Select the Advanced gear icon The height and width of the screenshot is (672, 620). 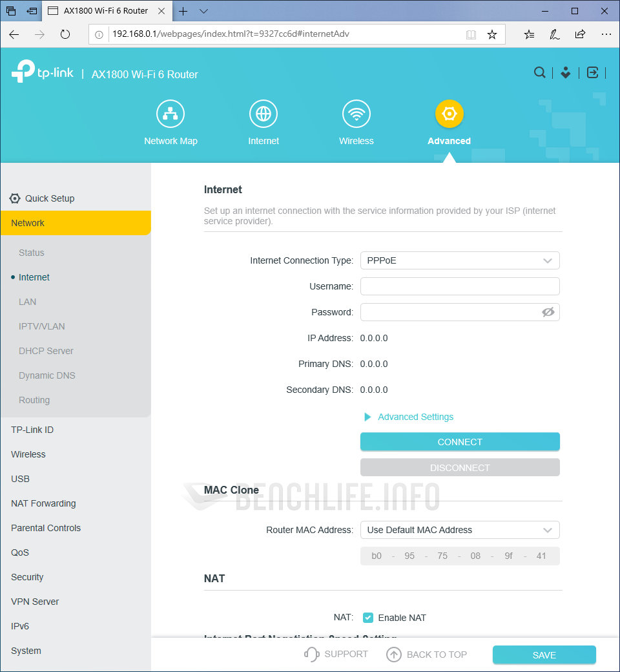(449, 114)
